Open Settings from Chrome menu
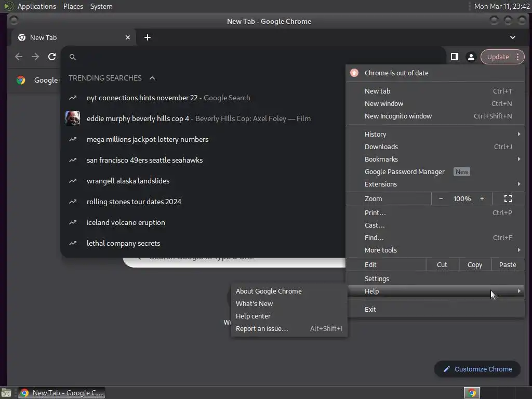 click(435, 279)
